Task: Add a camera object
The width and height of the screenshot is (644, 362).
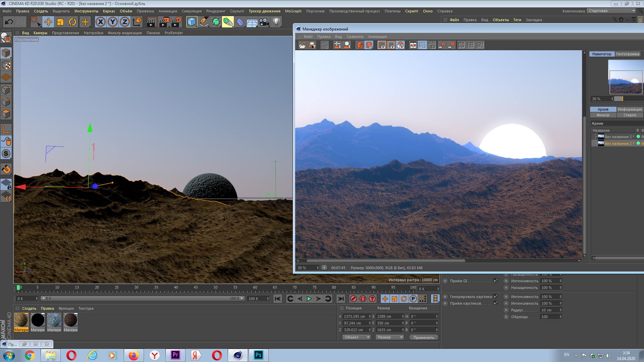Action: tap(264, 22)
